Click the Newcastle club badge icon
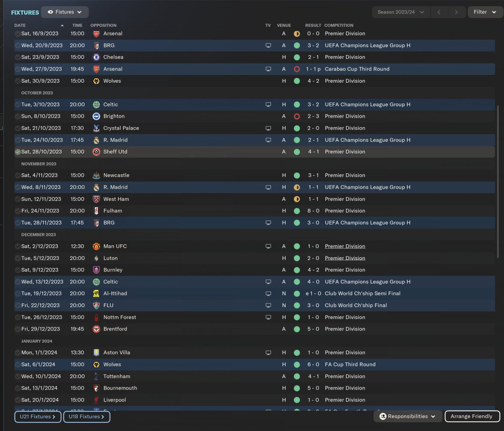 [x=96, y=176]
